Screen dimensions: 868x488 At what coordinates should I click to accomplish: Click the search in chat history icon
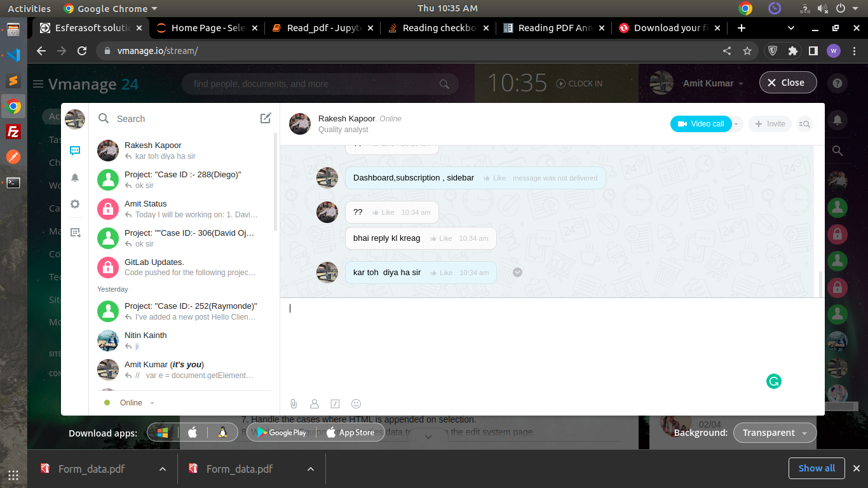(804, 124)
